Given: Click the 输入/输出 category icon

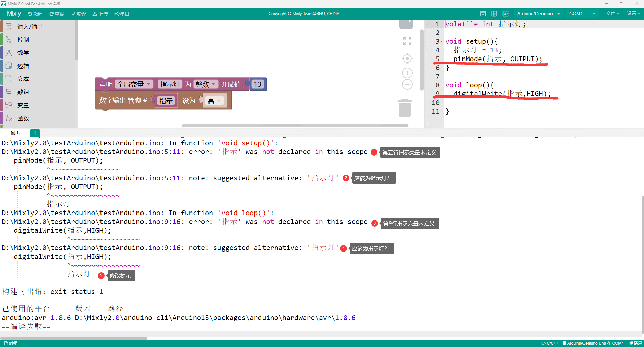Looking at the screenshot, I should [x=9, y=26].
